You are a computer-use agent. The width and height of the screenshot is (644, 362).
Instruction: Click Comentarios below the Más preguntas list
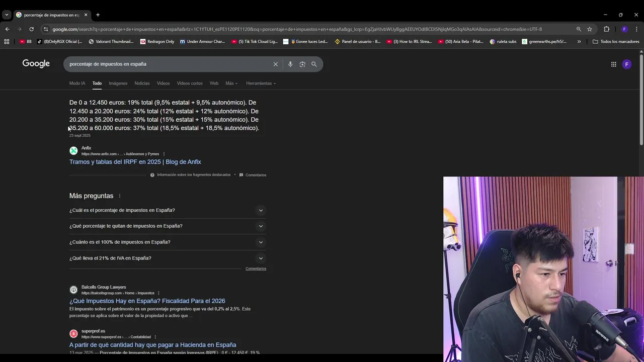pyautogui.click(x=256, y=268)
